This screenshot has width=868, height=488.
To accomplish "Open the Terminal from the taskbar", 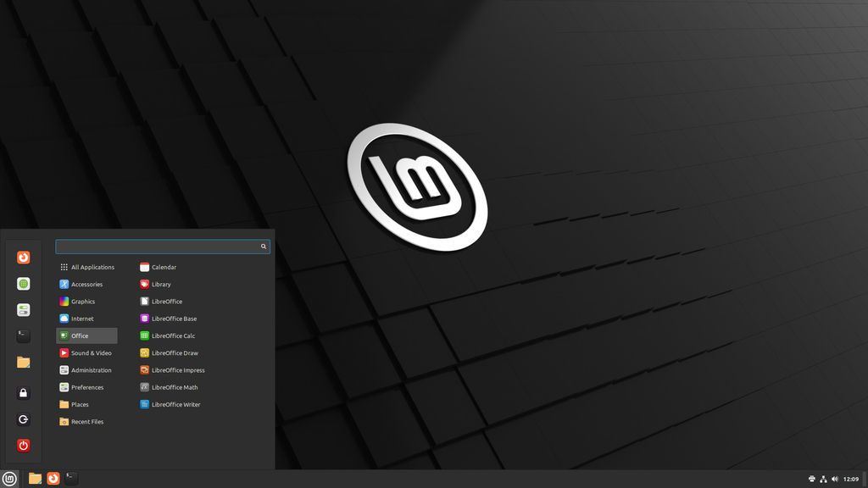I will click(x=70, y=478).
